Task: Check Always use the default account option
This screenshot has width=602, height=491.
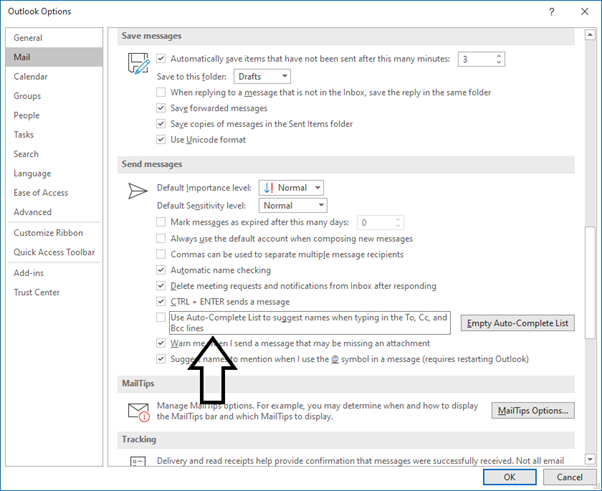Action: (161, 238)
